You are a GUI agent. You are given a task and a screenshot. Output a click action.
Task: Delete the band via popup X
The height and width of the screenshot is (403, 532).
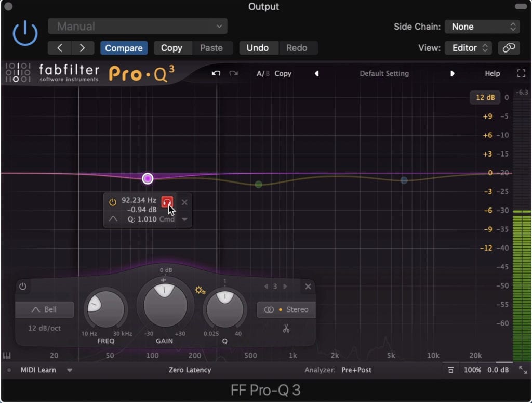(184, 202)
